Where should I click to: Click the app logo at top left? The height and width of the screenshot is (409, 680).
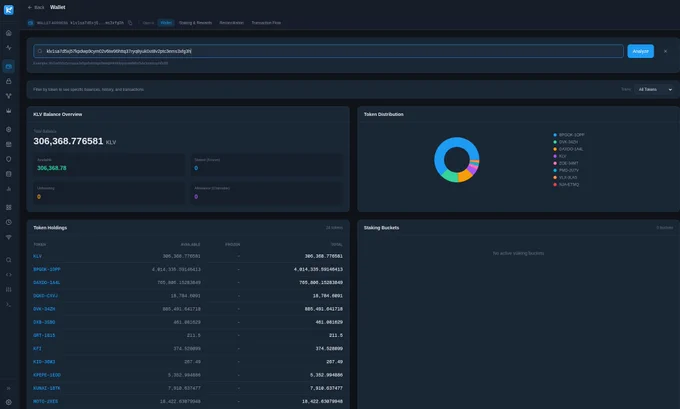9,10
